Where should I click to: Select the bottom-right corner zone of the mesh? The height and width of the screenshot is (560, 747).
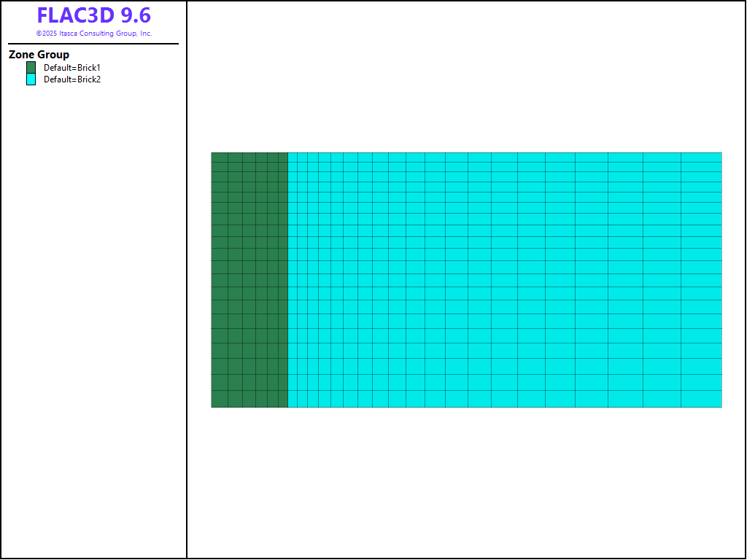(x=701, y=399)
